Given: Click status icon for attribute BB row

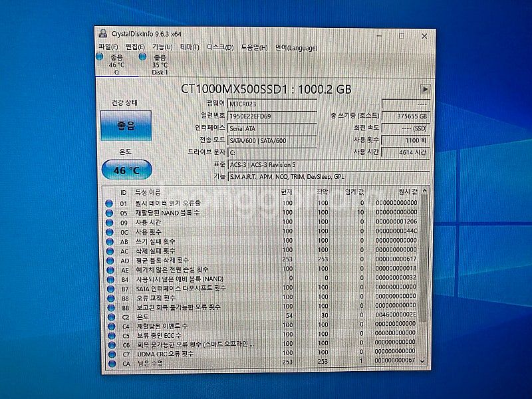Looking at the screenshot, I should [x=111, y=308].
